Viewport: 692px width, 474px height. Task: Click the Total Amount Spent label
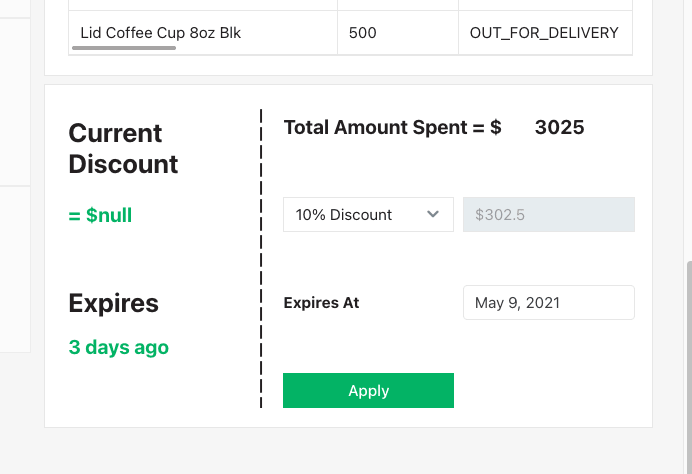[392, 128]
